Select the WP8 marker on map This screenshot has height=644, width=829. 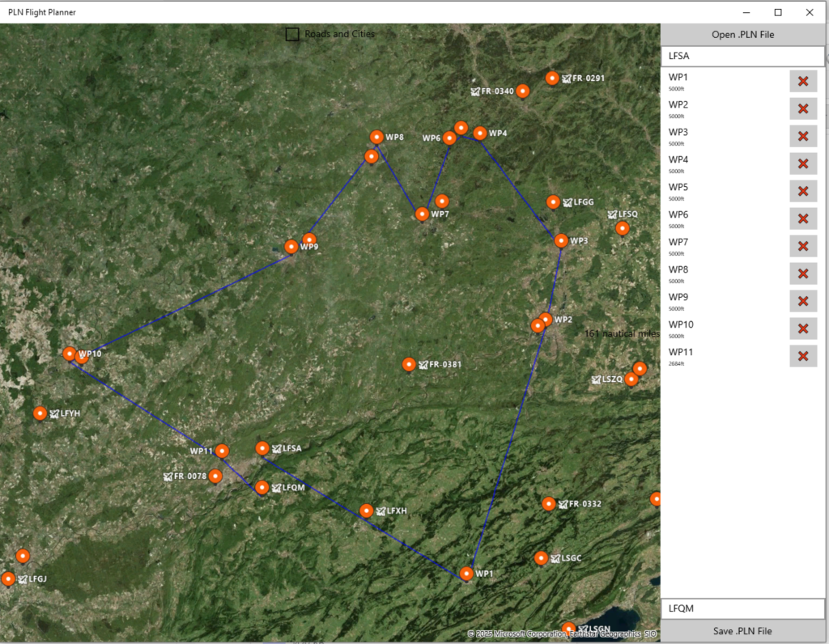pyautogui.click(x=376, y=138)
